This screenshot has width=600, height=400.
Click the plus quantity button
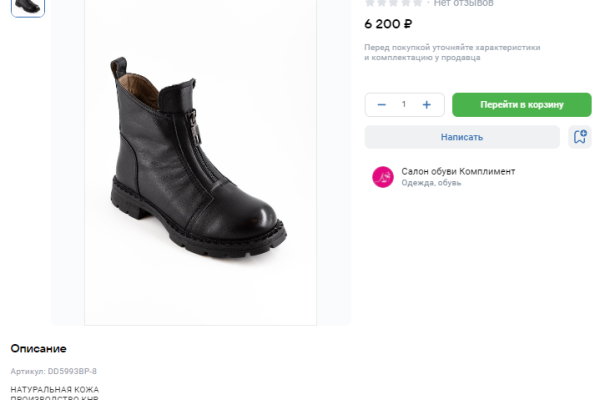[x=427, y=105]
